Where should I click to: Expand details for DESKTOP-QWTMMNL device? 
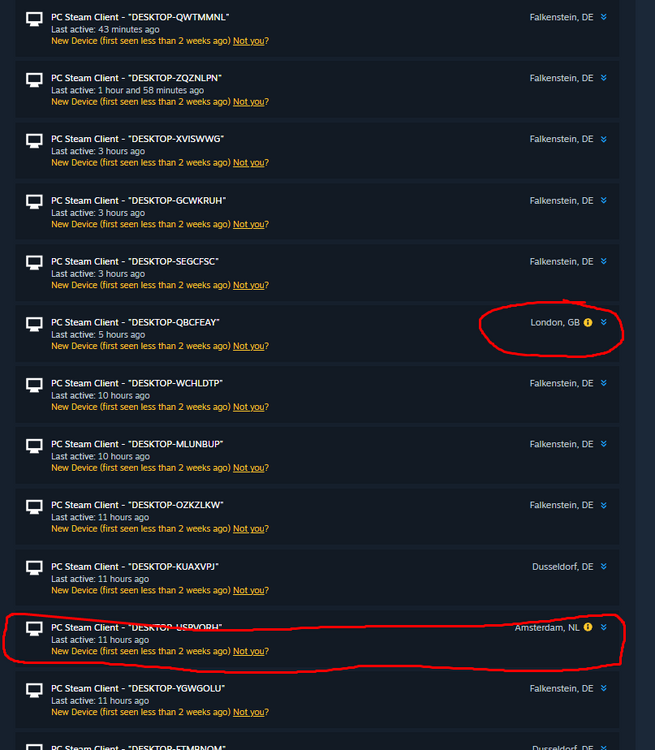(x=604, y=17)
